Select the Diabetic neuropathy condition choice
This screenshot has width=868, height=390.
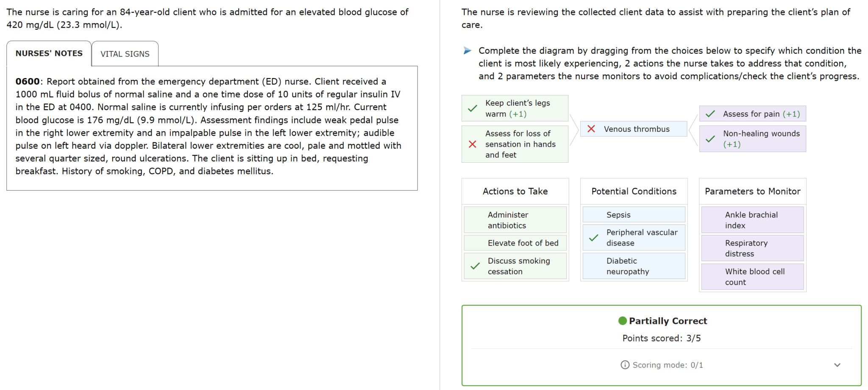[x=633, y=266]
